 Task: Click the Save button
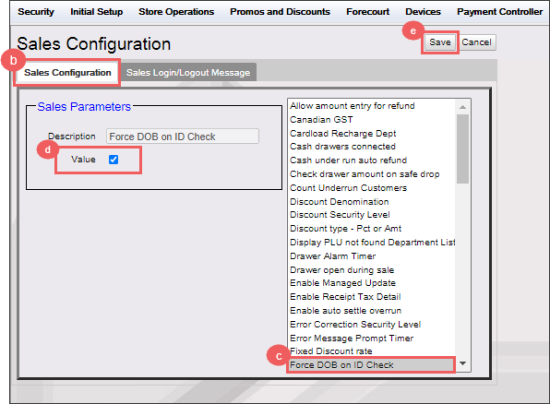pos(440,42)
